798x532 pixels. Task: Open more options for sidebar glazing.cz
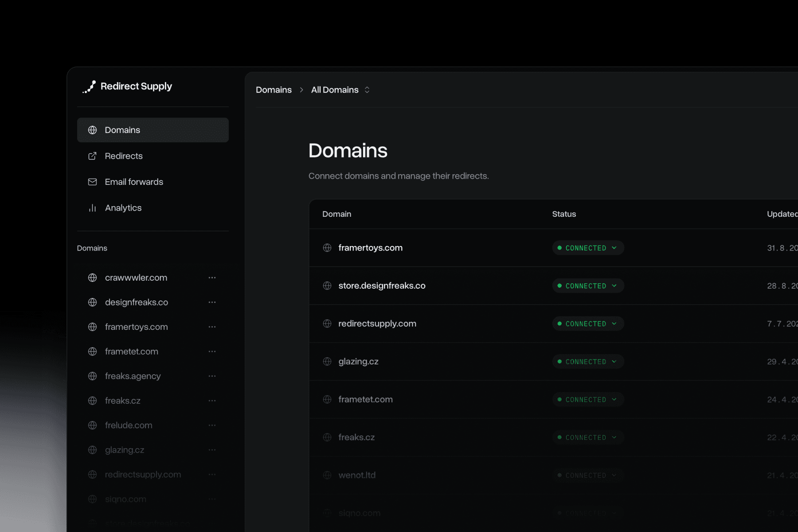[x=212, y=450]
